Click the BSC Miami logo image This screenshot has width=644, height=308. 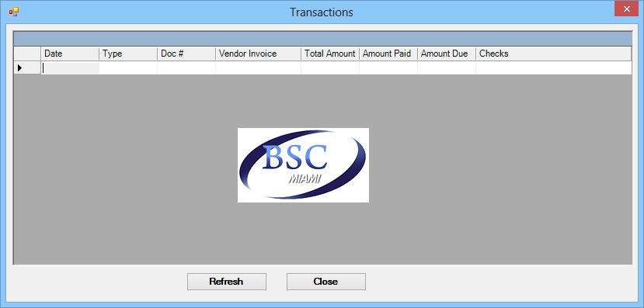(303, 165)
